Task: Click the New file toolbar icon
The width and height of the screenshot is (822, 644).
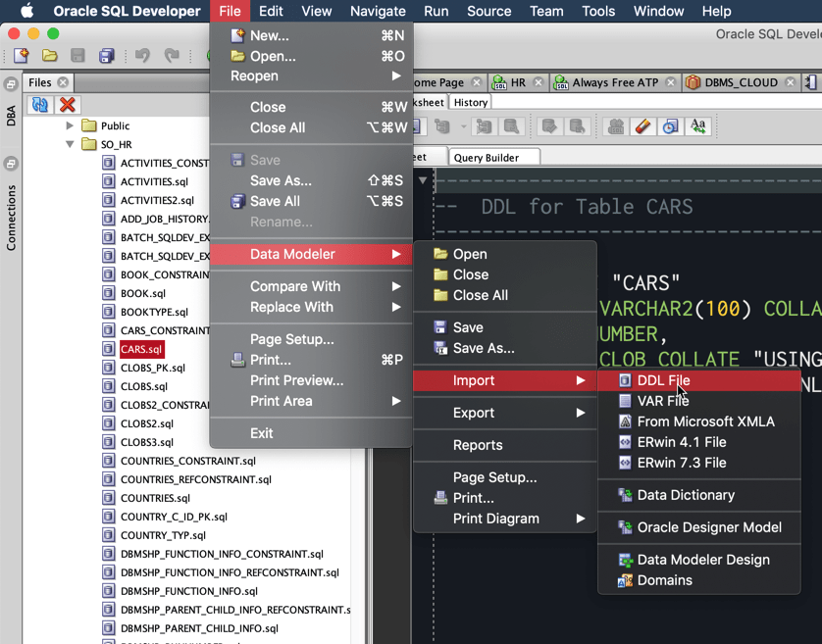Action: click(x=22, y=55)
